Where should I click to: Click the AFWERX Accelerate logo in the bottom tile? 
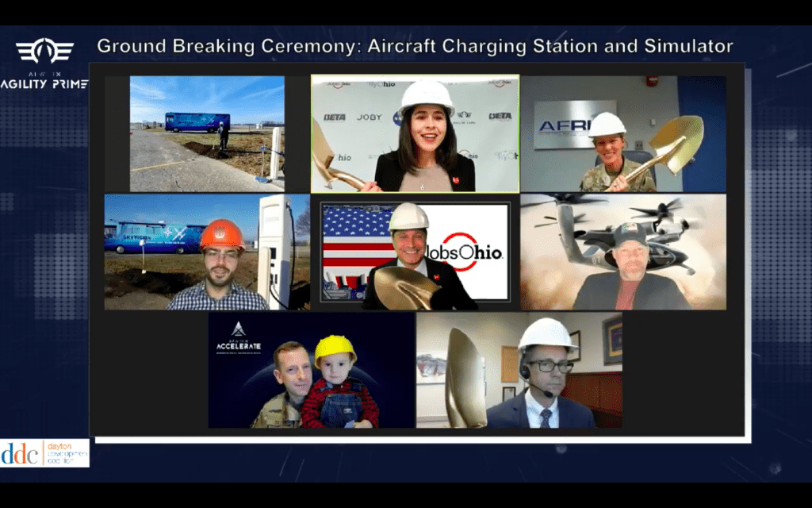(238, 338)
